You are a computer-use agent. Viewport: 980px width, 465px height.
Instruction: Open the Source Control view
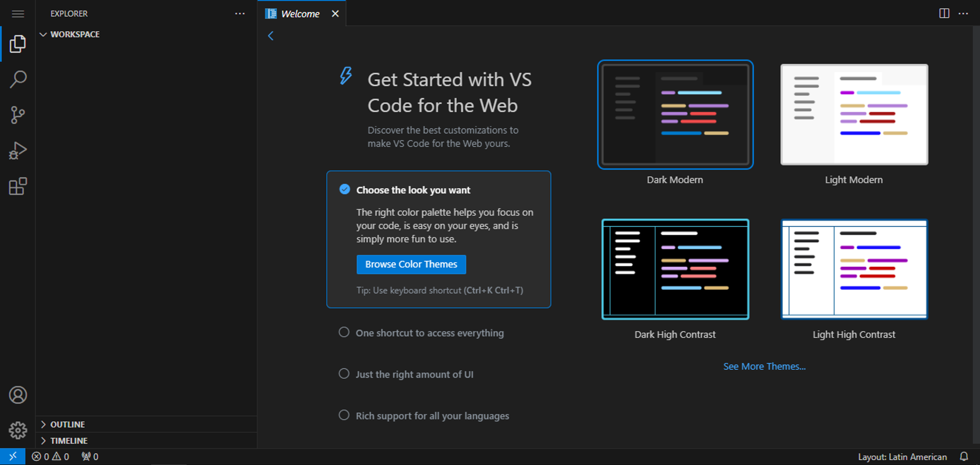(18, 115)
